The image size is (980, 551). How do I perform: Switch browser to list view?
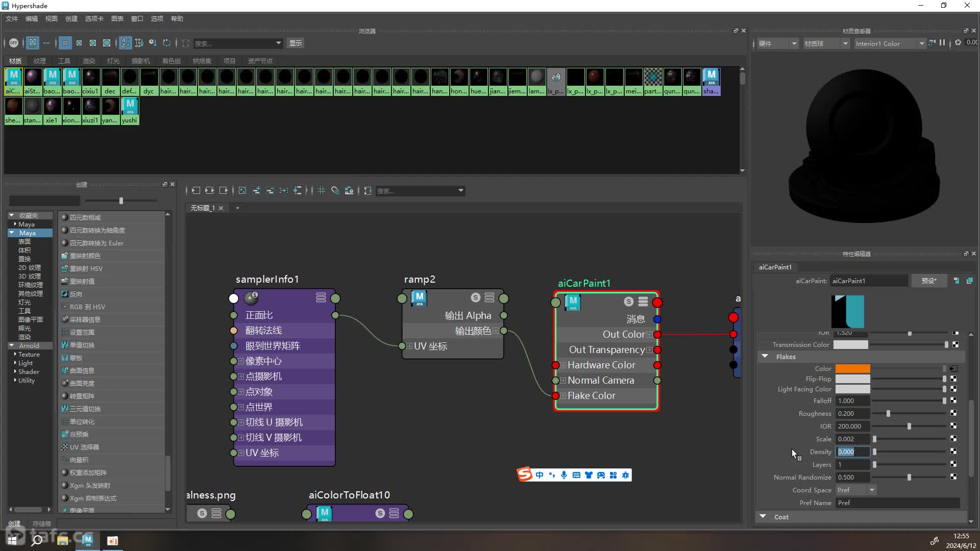point(46,43)
